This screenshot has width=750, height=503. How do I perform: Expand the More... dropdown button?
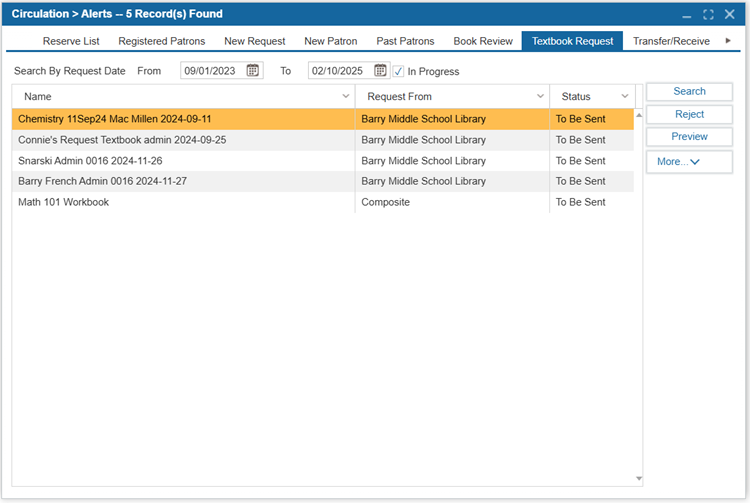pyautogui.click(x=689, y=162)
